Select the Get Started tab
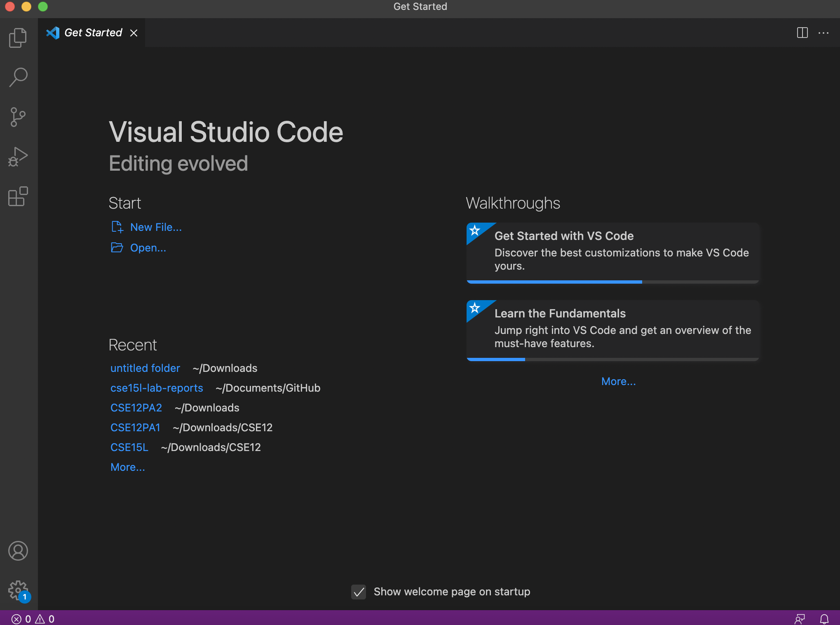The width and height of the screenshot is (840, 625). click(x=93, y=33)
